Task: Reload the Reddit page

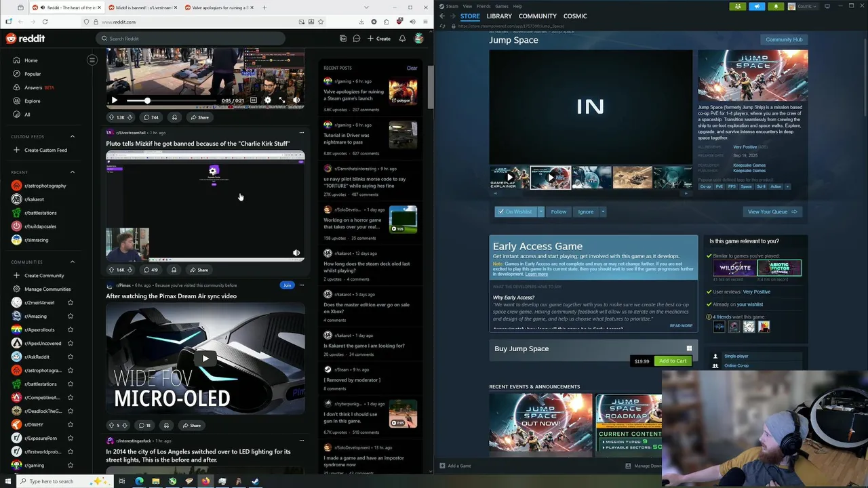Action: point(45,22)
